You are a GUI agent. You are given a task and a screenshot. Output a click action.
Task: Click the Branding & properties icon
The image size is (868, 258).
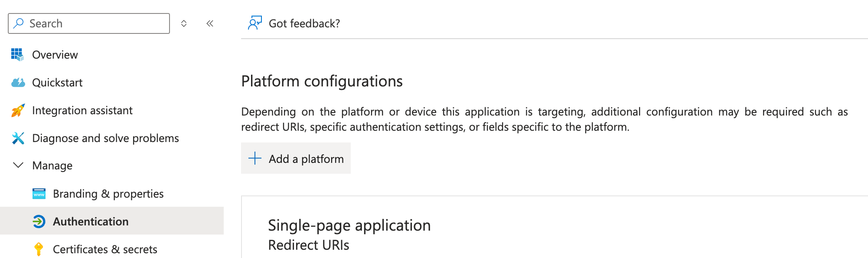coord(39,193)
